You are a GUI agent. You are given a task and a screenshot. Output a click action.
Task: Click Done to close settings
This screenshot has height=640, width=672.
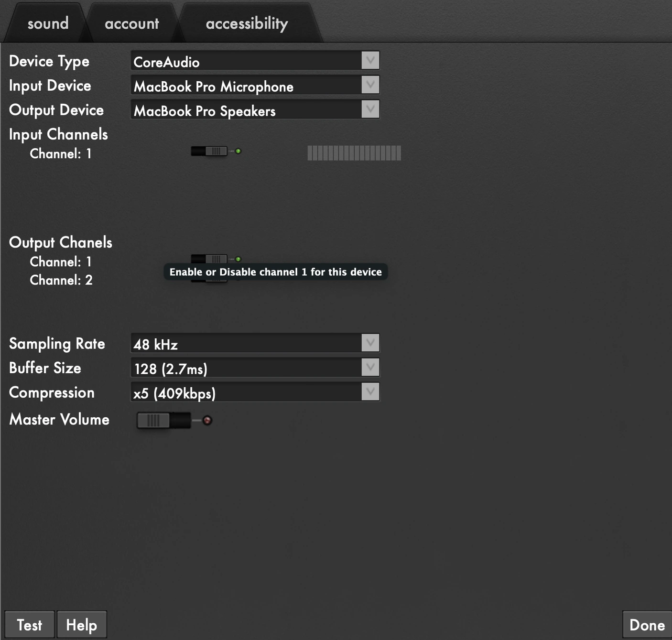coord(647,625)
